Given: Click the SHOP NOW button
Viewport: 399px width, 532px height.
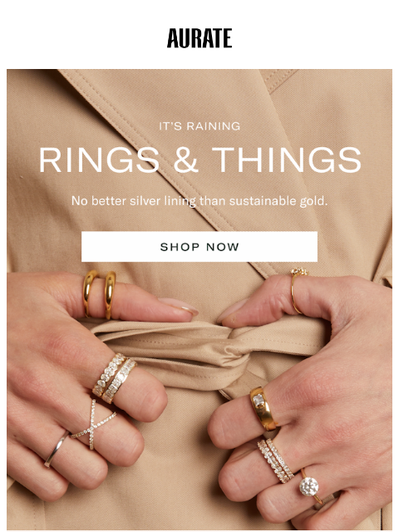Looking at the screenshot, I should pos(199,247).
